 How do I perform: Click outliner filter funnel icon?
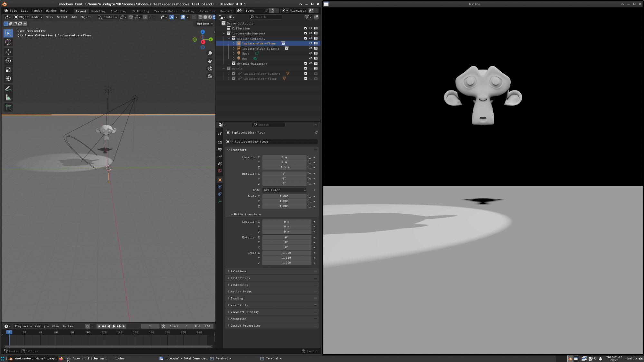[307, 17]
